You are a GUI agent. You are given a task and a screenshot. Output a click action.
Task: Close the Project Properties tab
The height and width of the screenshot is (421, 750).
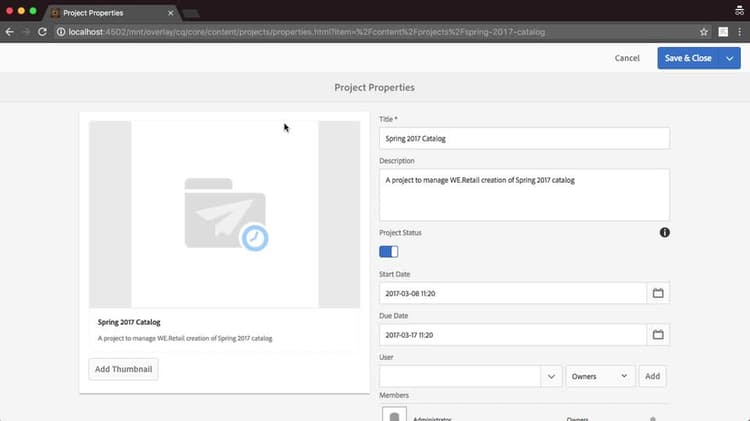(x=170, y=13)
